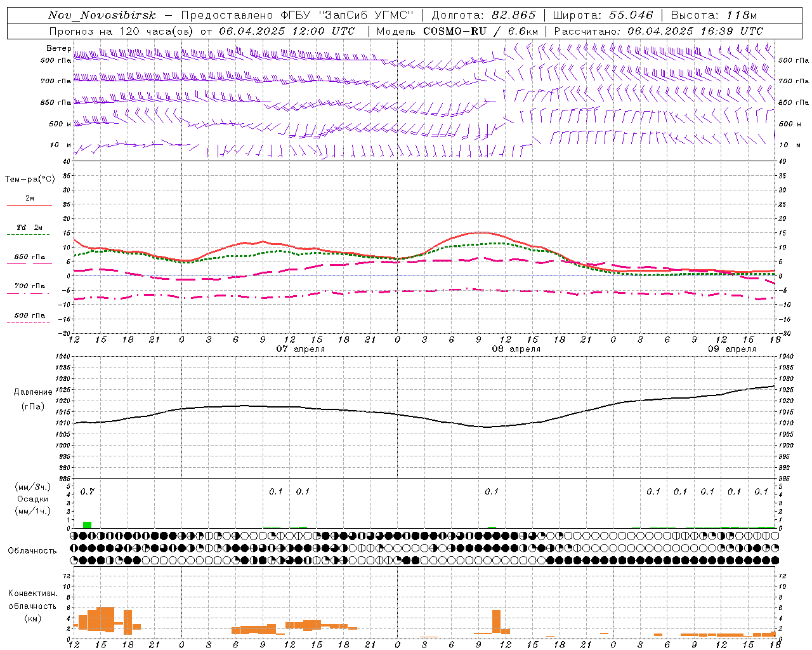
Task: Click the 0.1 precipitation value above 08 апреля
Action: pos(492,492)
